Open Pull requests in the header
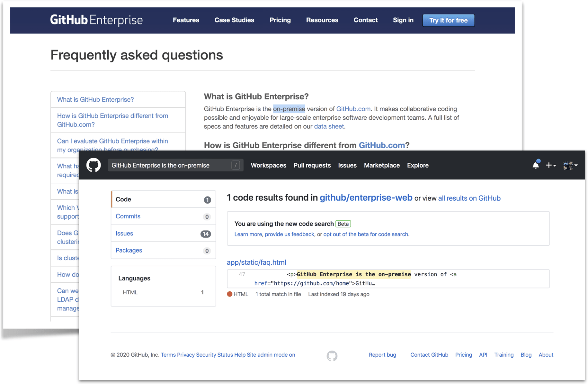The width and height of the screenshot is (588, 384). coord(312,165)
